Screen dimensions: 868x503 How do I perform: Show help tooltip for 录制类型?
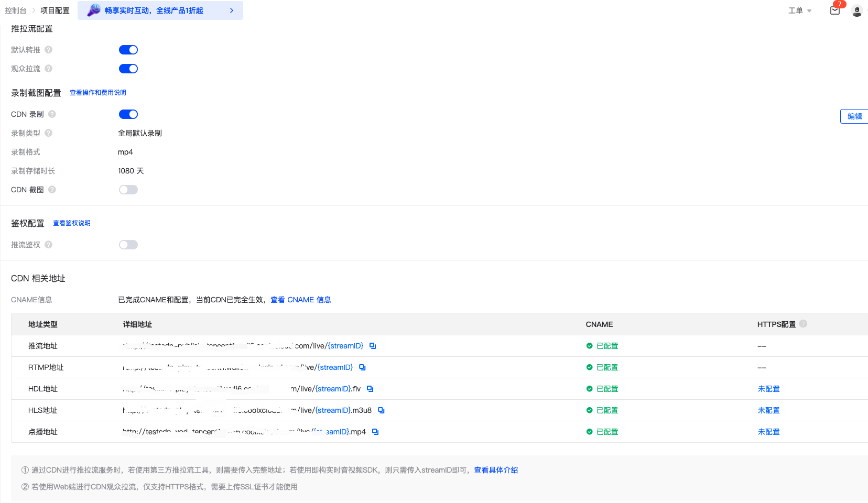49,133
